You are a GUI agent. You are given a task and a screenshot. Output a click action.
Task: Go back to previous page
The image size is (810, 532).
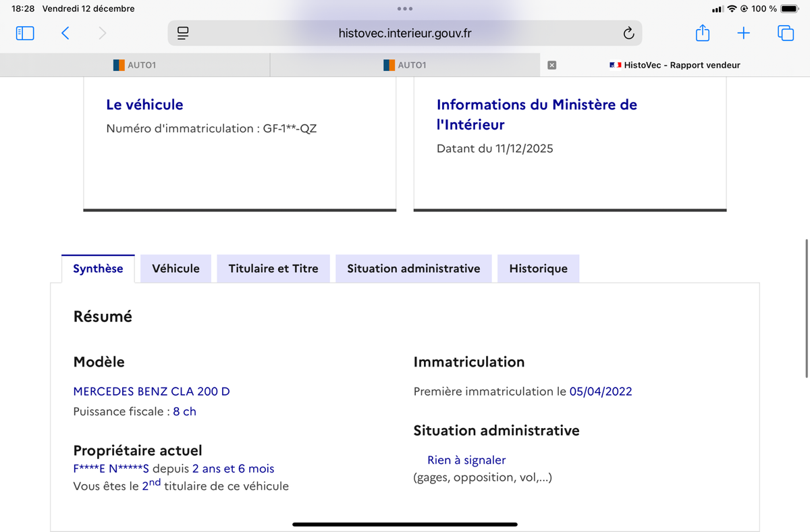click(65, 33)
